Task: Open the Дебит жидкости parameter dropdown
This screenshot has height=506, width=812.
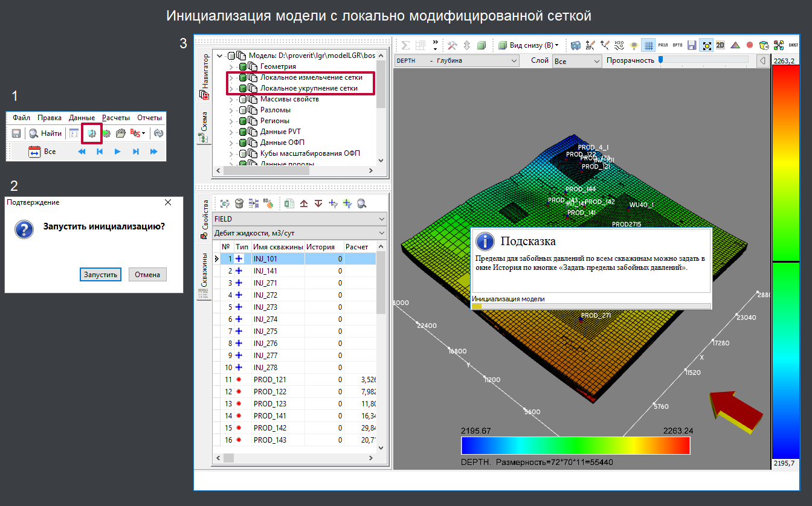Action: coord(300,233)
